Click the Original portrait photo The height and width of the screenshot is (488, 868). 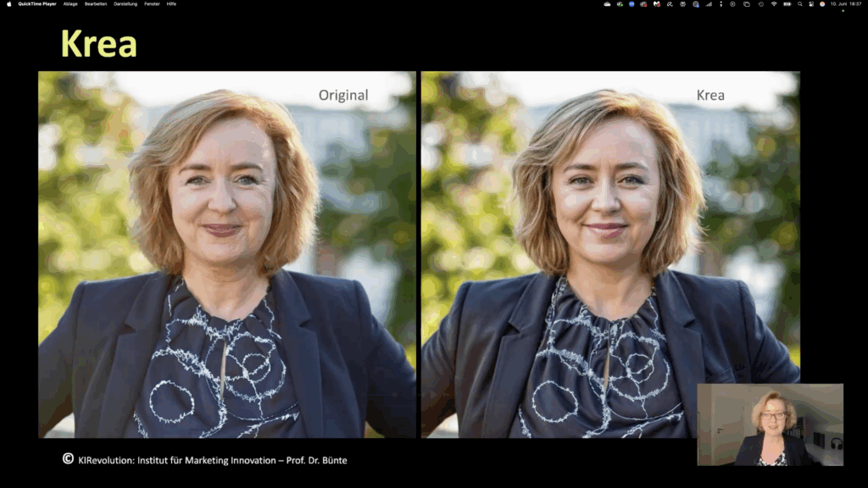tap(227, 254)
